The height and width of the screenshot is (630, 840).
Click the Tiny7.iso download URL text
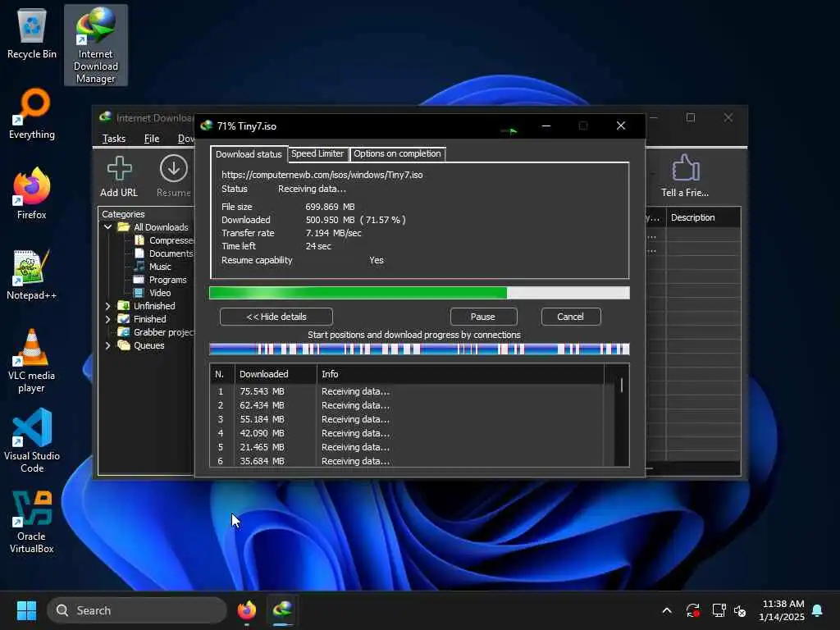click(322, 175)
